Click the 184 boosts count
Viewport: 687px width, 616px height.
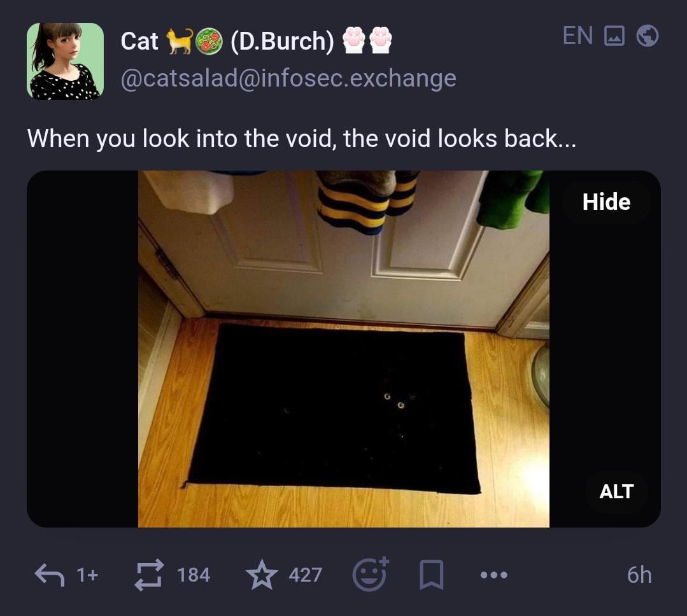(x=194, y=575)
